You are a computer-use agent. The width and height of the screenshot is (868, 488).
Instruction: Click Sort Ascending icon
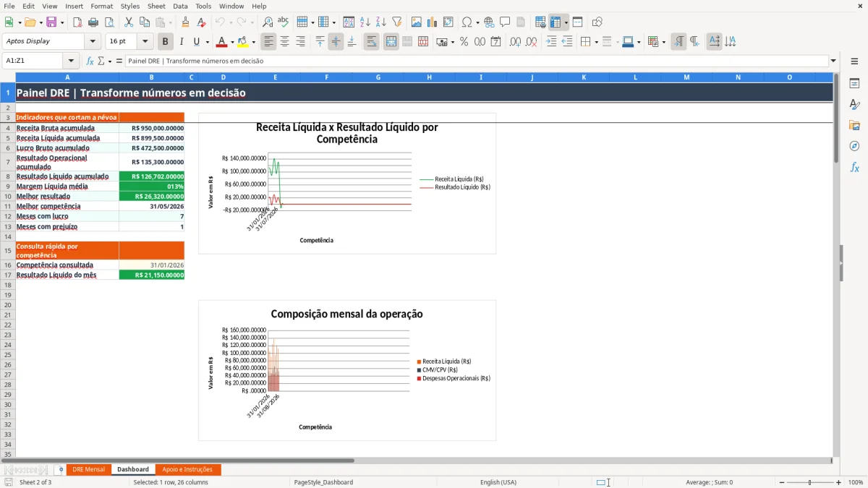click(365, 22)
